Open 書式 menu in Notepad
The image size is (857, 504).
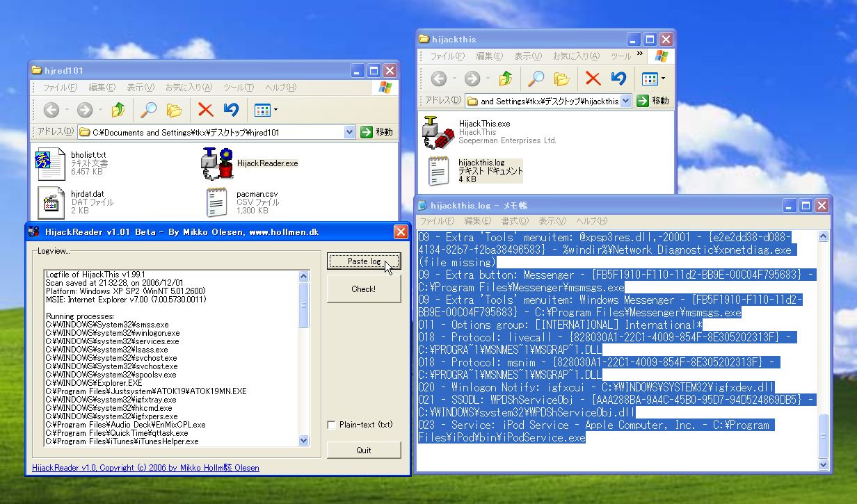pos(515,221)
